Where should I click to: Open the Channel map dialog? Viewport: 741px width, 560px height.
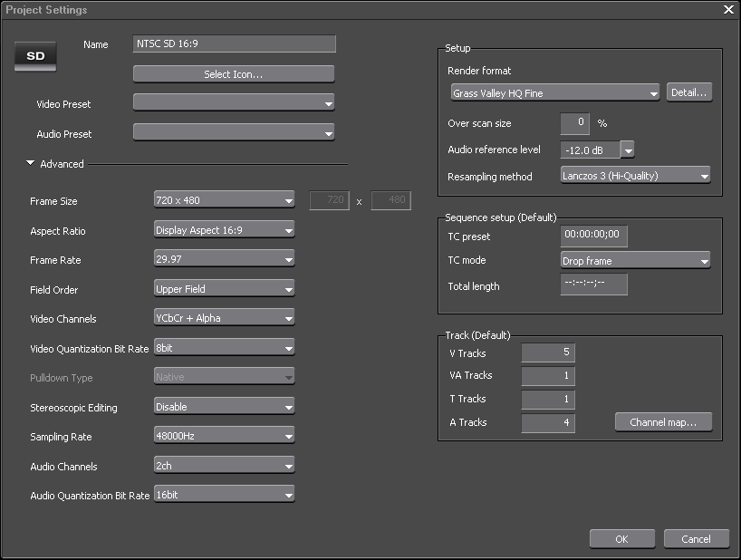[663, 422]
